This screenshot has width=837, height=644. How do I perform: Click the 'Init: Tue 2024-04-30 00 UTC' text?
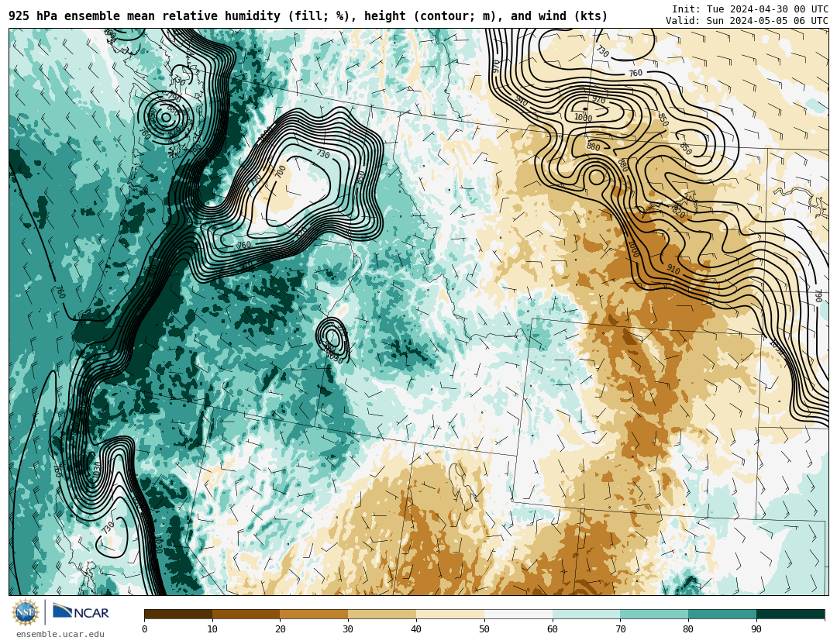pos(750,9)
